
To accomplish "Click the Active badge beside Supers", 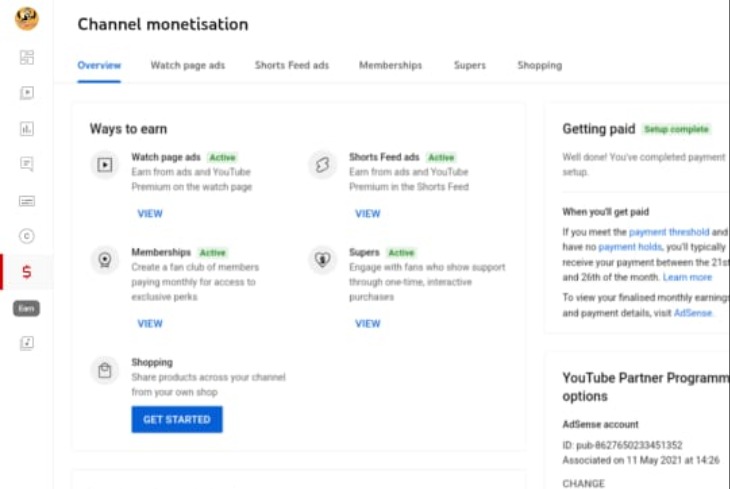I will click(x=401, y=253).
